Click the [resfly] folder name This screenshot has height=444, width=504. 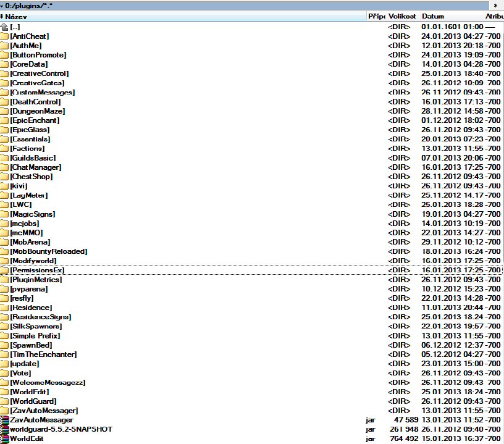pos(22,298)
